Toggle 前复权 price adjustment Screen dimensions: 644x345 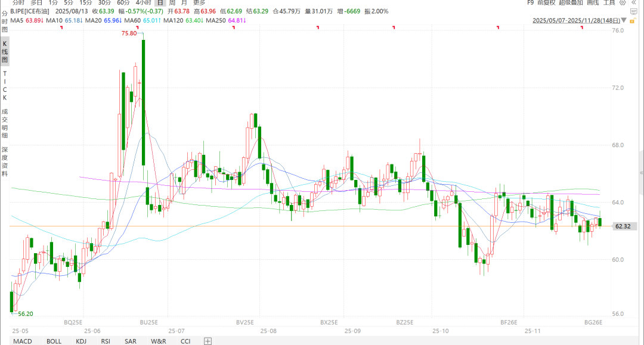tap(546, 2)
